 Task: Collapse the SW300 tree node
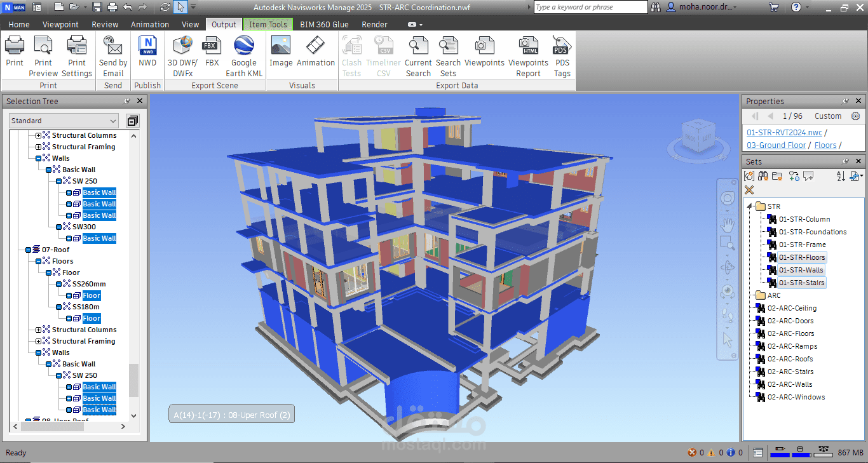[x=58, y=227]
